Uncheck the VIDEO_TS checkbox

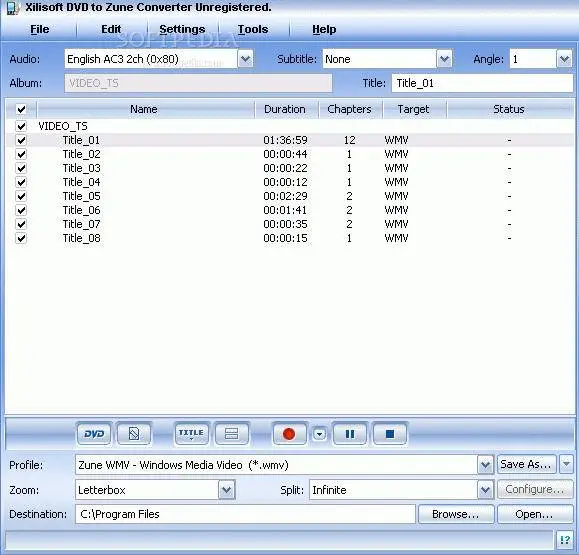(21, 126)
